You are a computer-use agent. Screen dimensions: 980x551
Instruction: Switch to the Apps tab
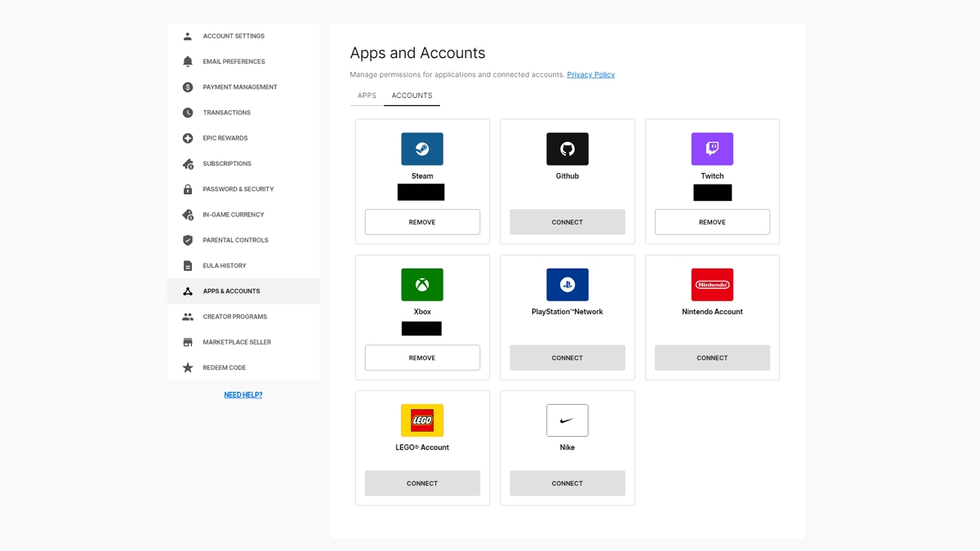(x=367, y=96)
